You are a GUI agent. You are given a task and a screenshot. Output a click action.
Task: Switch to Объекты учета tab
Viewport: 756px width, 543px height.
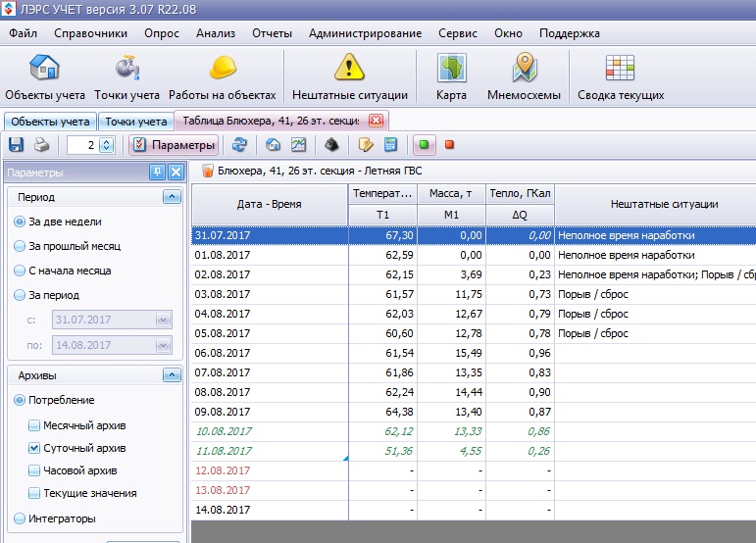point(50,122)
